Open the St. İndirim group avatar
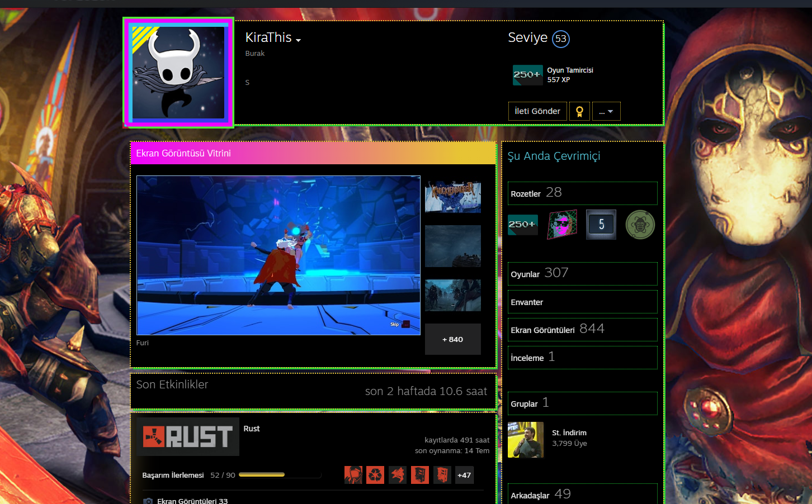The height and width of the screenshot is (504, 812). pos(526,440)
